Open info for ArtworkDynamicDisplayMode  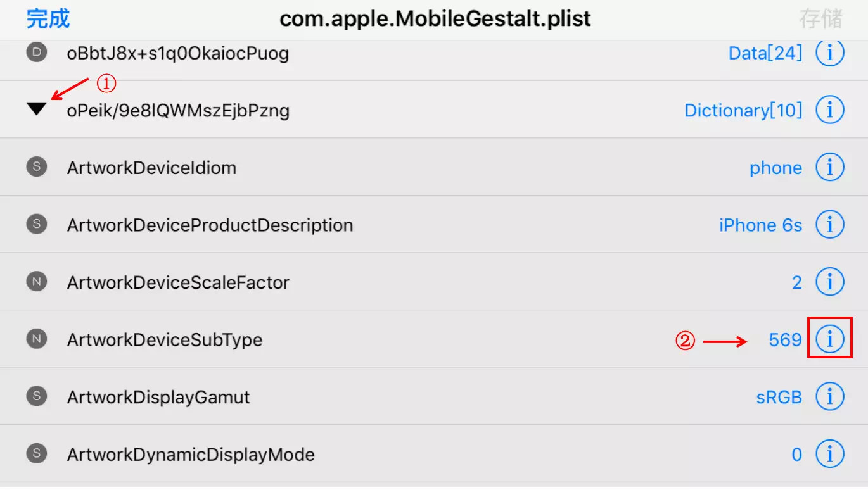pyautogui.click(x=829, y=453)
